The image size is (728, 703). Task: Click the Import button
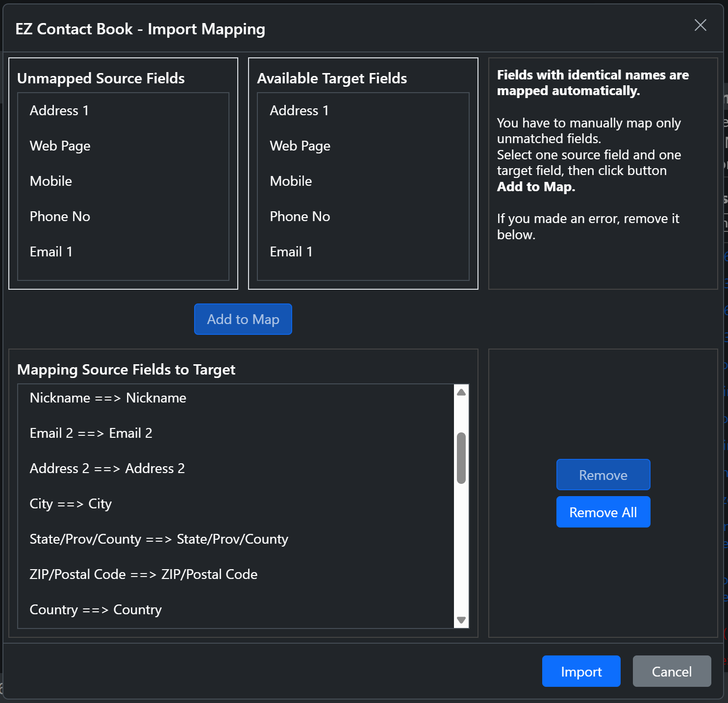tap(581, 671)
